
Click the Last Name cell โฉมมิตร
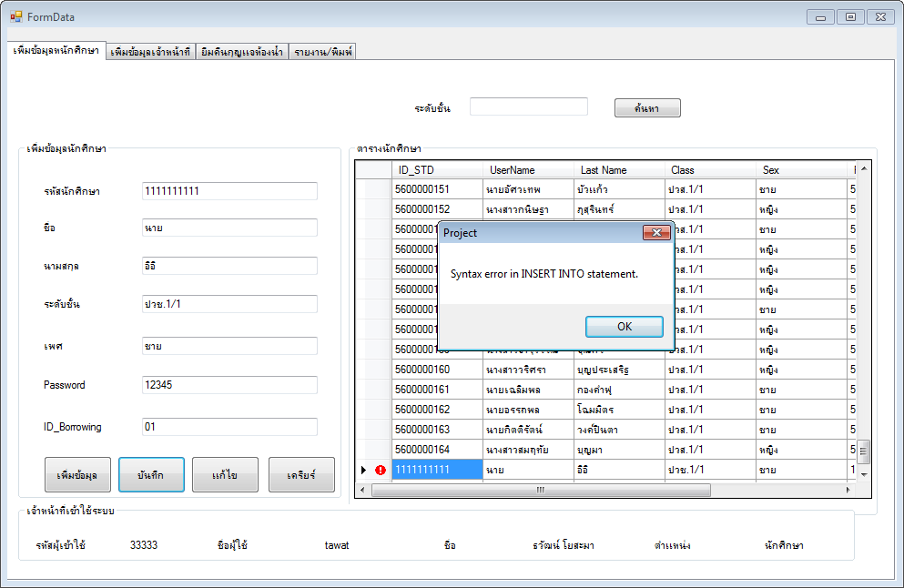pyautogui.click(x=619, y=410)
